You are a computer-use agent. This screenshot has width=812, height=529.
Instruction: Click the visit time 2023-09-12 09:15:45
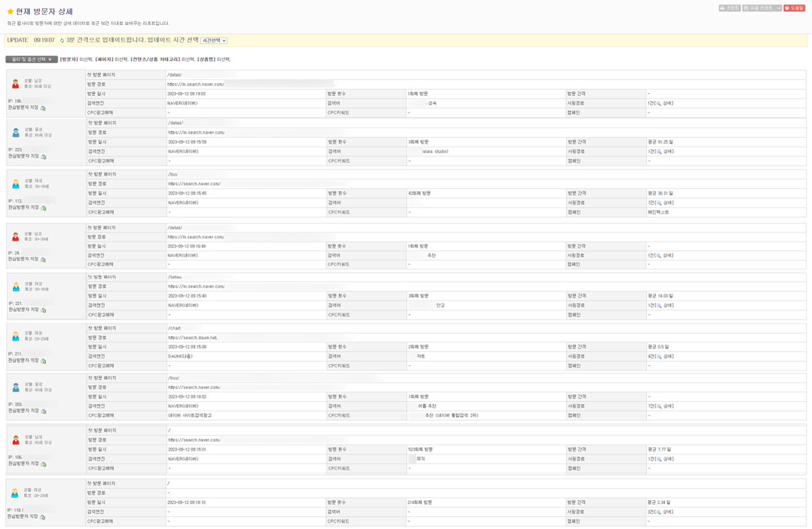pos(187,193)
